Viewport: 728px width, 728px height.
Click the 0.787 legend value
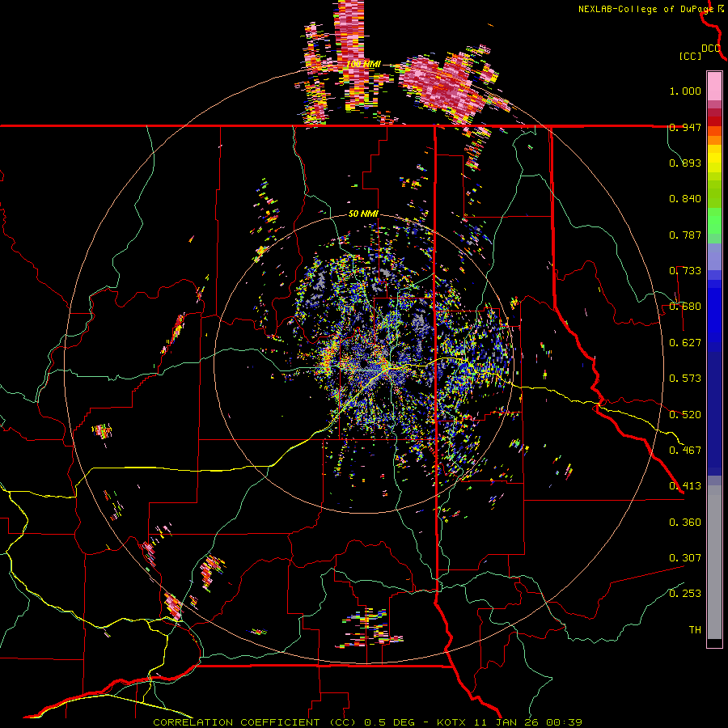click(x=685, y=235)
